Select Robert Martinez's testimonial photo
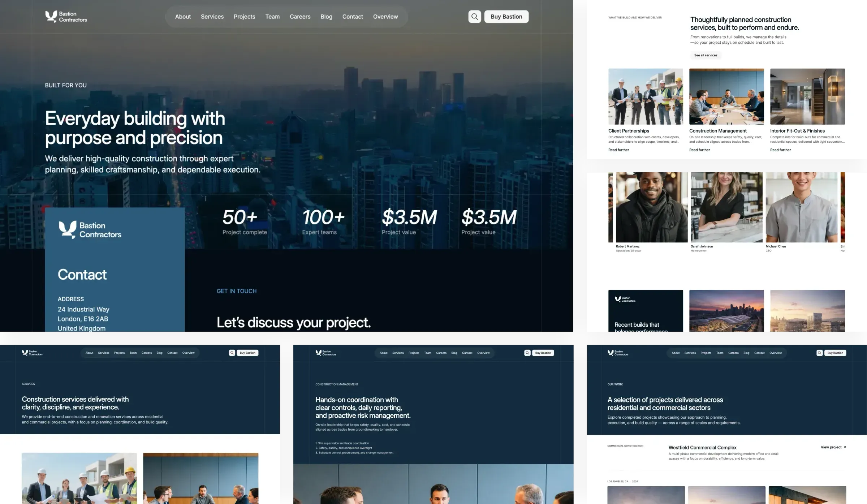This screenshot has width=867, height=504. pyautogui.click(x=652, y=207)
